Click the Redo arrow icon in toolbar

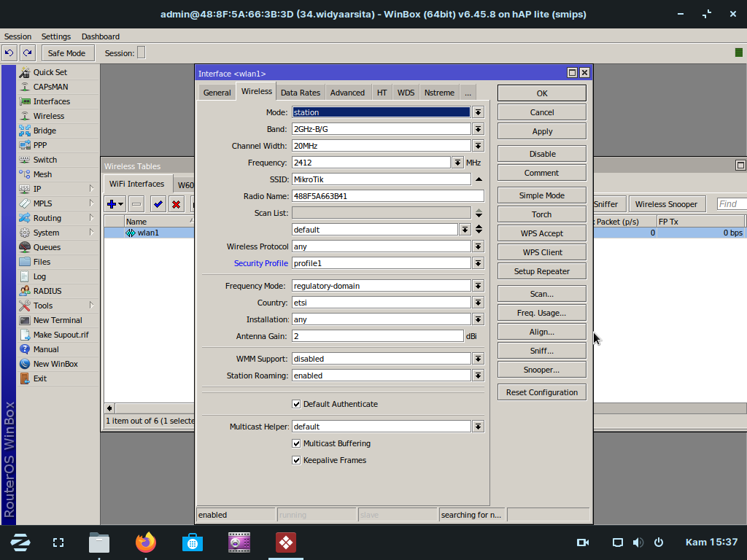[x=28, y=52]
